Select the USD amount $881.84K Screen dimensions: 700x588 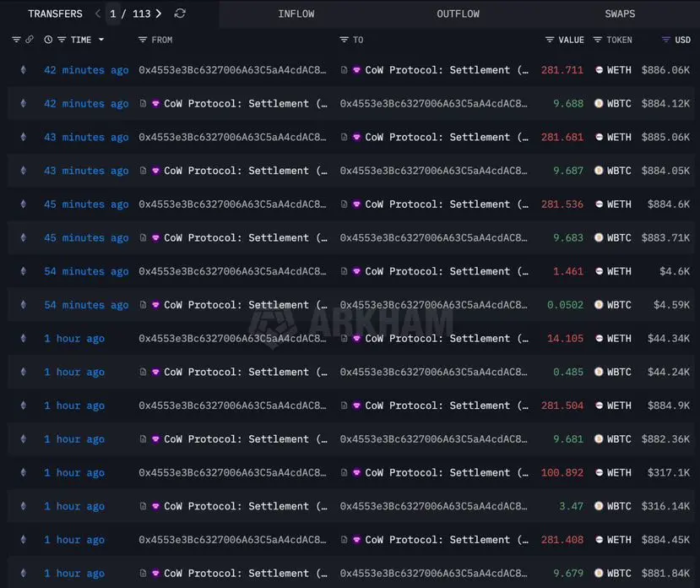pyautogui.click(x=665, y=574)
